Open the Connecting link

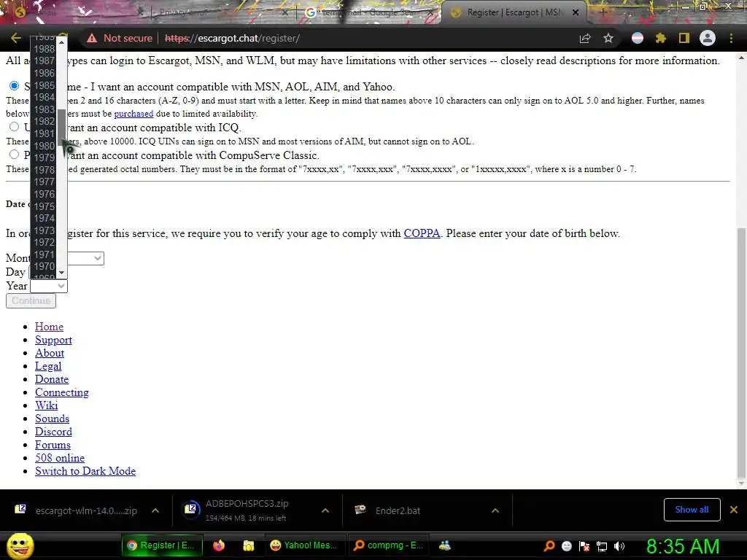tap(62, 392)
